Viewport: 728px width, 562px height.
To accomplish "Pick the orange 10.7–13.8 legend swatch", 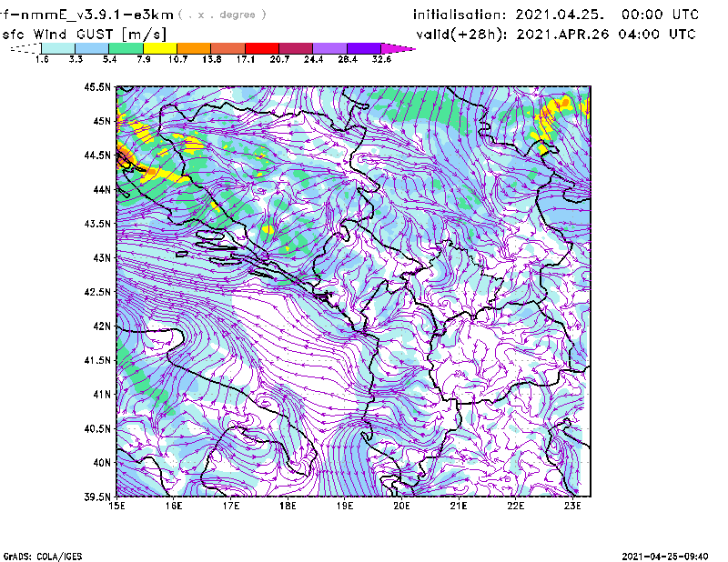I will point(194,48).
